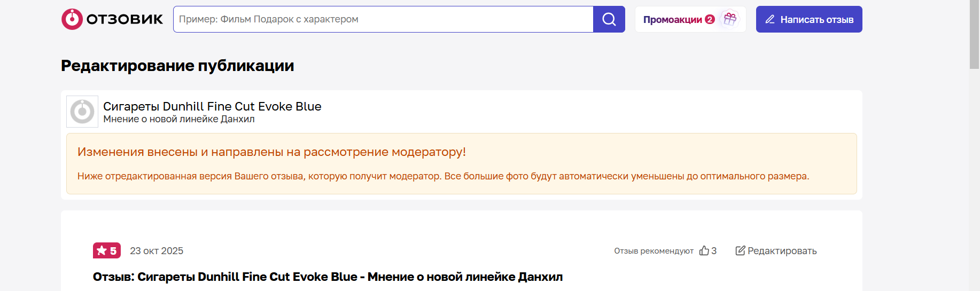
Task: Open the grey product thumbnail image
Action: coord(82,112)
